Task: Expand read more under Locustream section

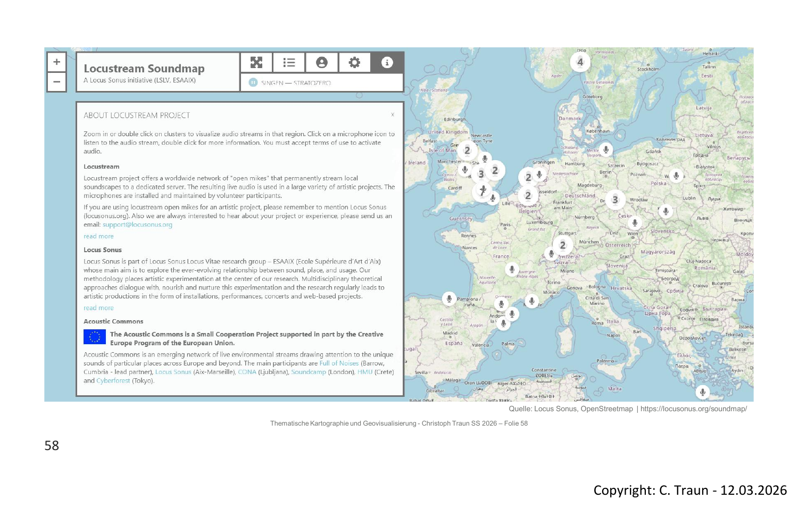Action: (x=98, y=236)
